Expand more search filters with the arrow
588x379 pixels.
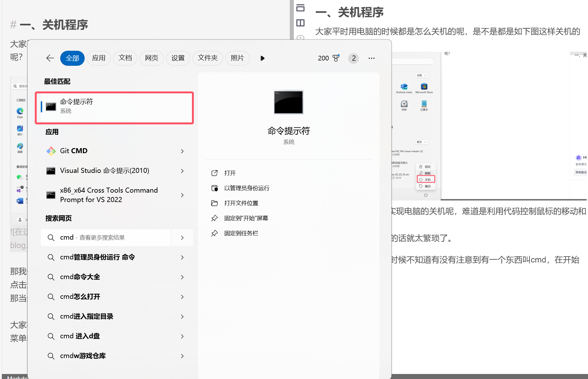click(x=262, y=58)
